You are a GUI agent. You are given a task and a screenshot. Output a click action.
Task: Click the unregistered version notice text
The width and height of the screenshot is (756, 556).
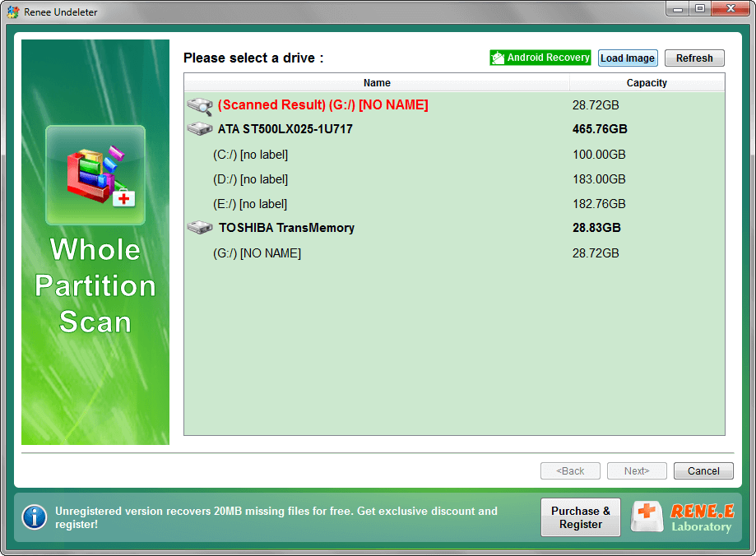[x=276, y=517]
